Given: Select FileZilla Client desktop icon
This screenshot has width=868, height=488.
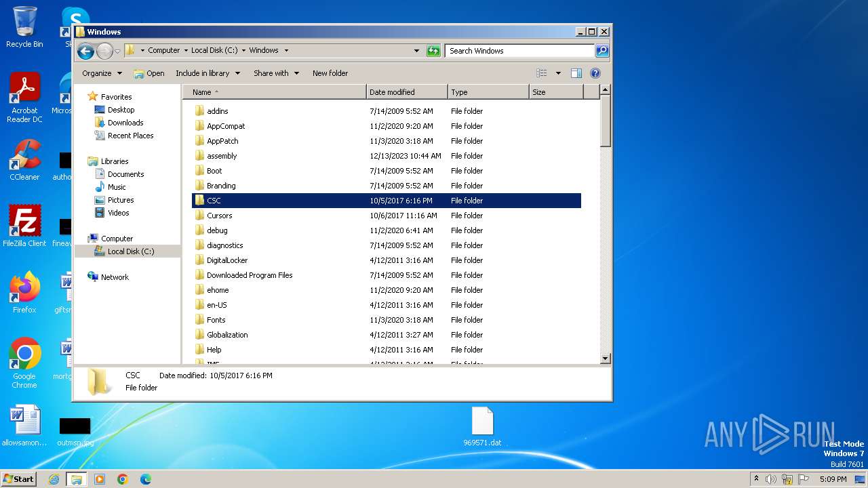Looking at the screenshot, I should click(x=24, y=226).
